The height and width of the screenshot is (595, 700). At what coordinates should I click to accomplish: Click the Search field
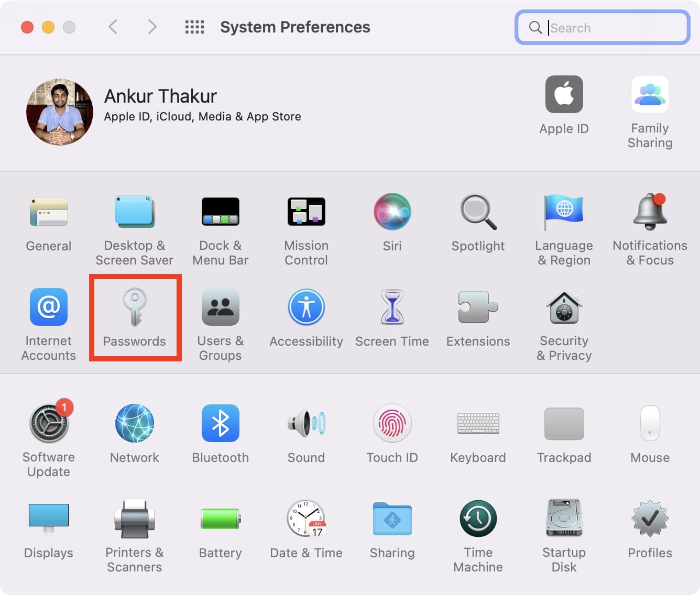point(602,27)
